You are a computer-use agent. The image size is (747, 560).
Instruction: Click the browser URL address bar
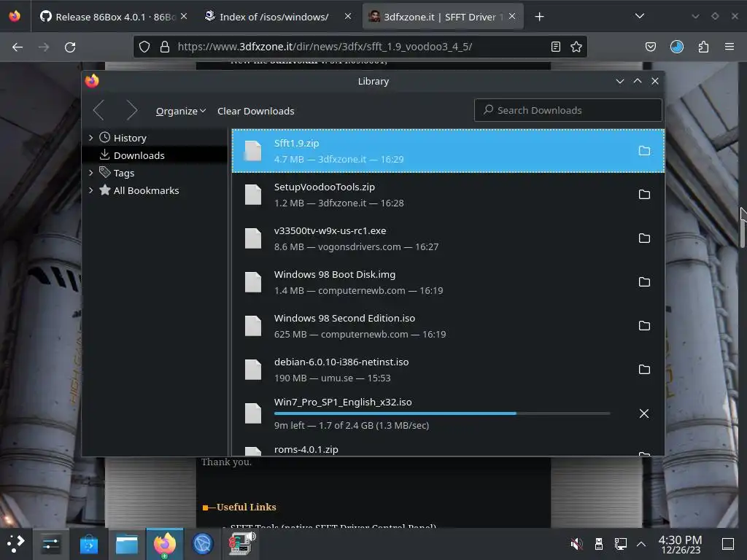(360, 47)
